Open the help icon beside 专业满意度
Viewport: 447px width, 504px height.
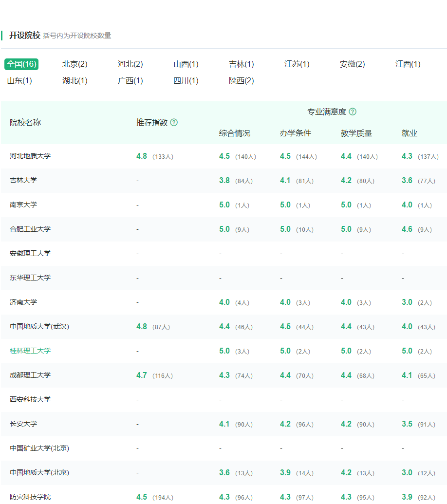[353, 112]
